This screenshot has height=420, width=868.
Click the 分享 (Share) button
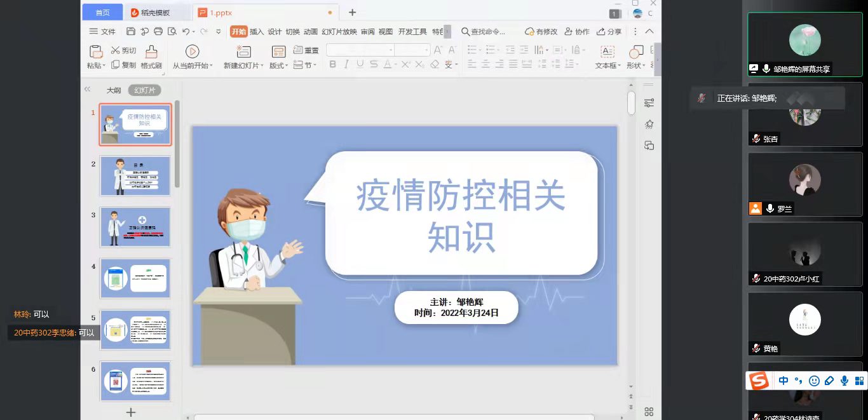pos(609,32)
